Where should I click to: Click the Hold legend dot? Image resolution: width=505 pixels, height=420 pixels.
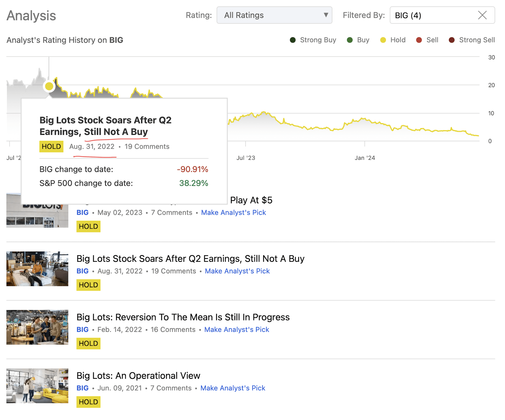pos(383,40)
